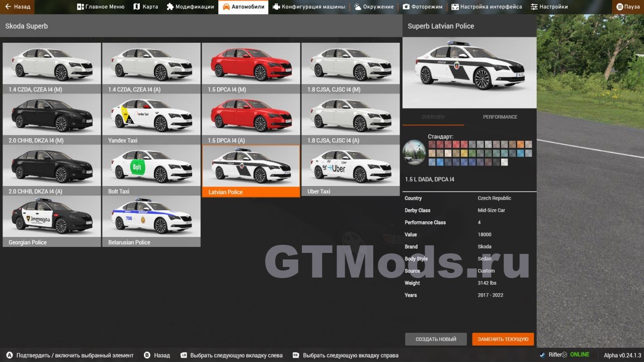Click the Alpha v0.24.1.3 version text

(x=621, y=355)
